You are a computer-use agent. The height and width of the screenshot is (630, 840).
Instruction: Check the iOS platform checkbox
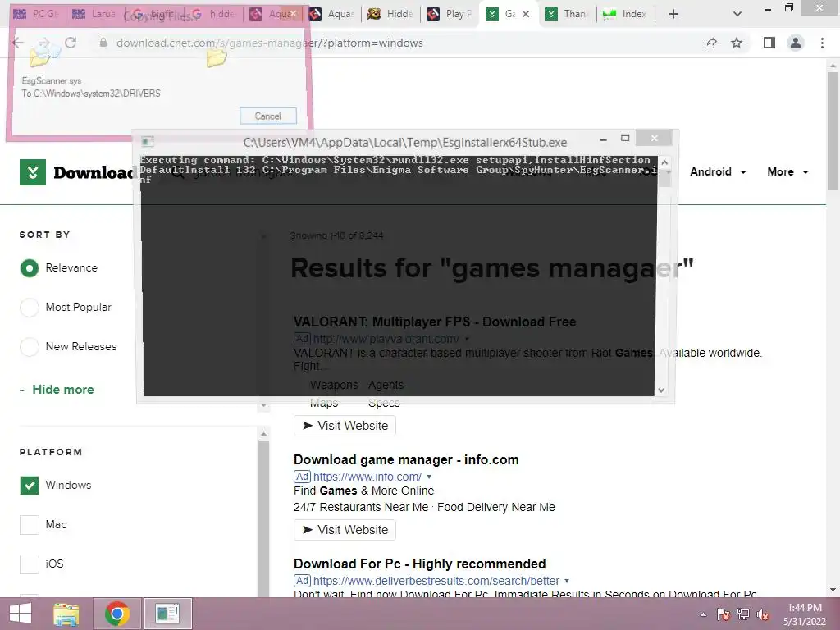pos(30,564)
